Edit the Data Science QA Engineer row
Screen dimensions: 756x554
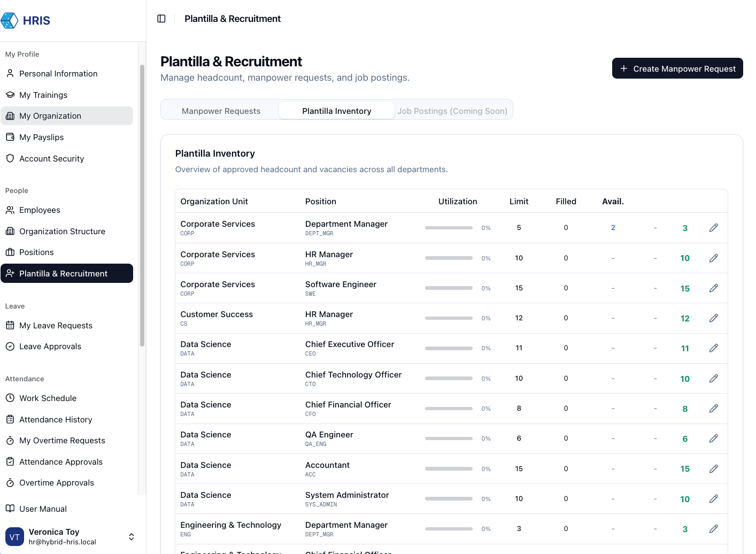714,438
